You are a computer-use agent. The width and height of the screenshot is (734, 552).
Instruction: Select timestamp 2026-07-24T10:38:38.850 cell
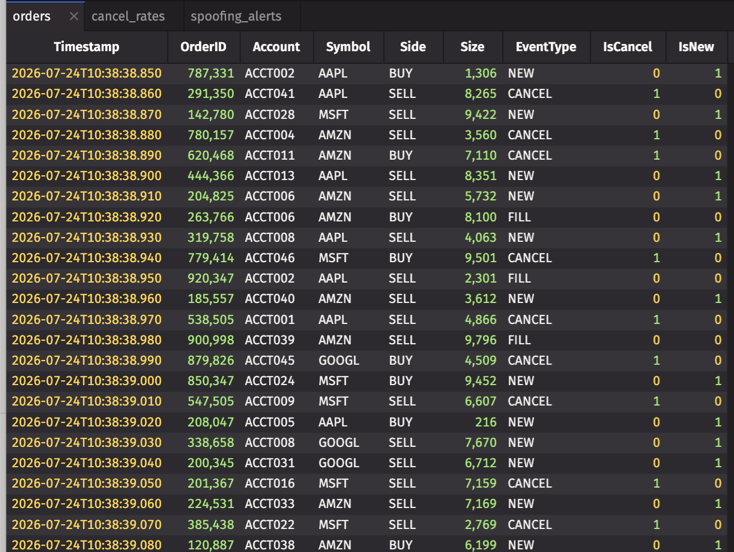(x=87, y=74)
